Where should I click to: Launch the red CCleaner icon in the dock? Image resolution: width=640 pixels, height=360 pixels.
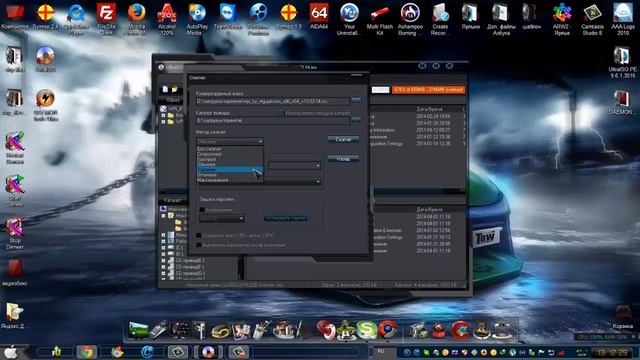(460, 329)
